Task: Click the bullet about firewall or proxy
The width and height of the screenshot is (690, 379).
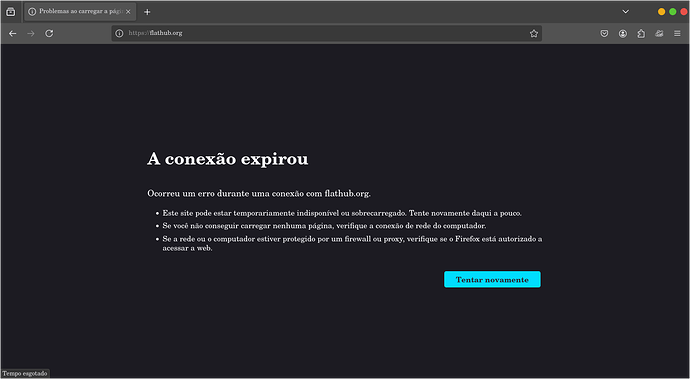Action: point(352,243)
